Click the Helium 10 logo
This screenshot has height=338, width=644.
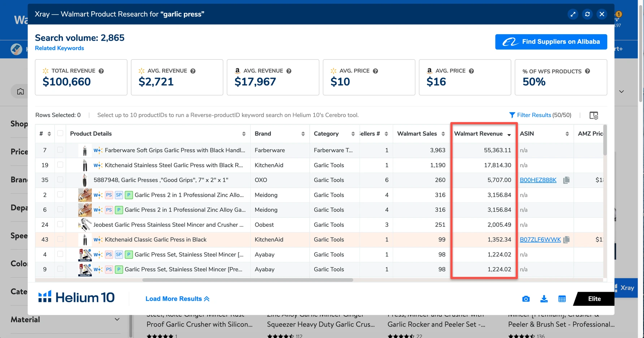76,296
